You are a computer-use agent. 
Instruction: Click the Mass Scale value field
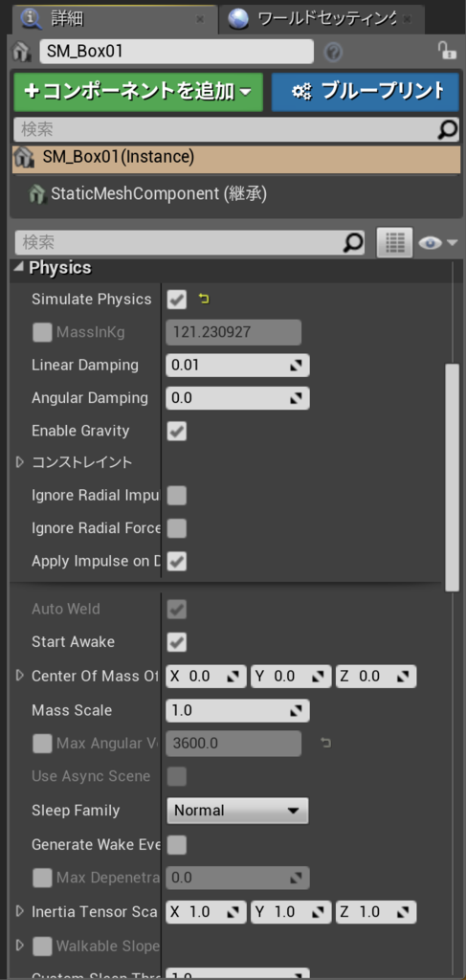point(237,711)
